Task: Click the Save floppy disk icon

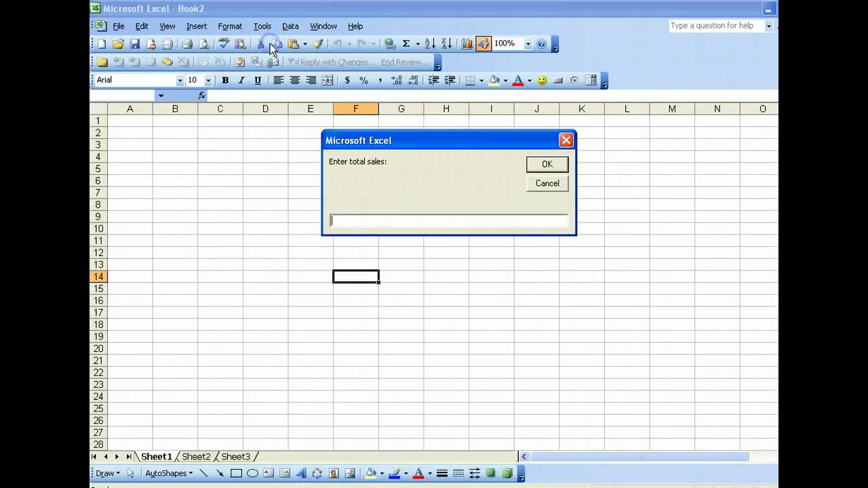Action: [x=134, y=44]
